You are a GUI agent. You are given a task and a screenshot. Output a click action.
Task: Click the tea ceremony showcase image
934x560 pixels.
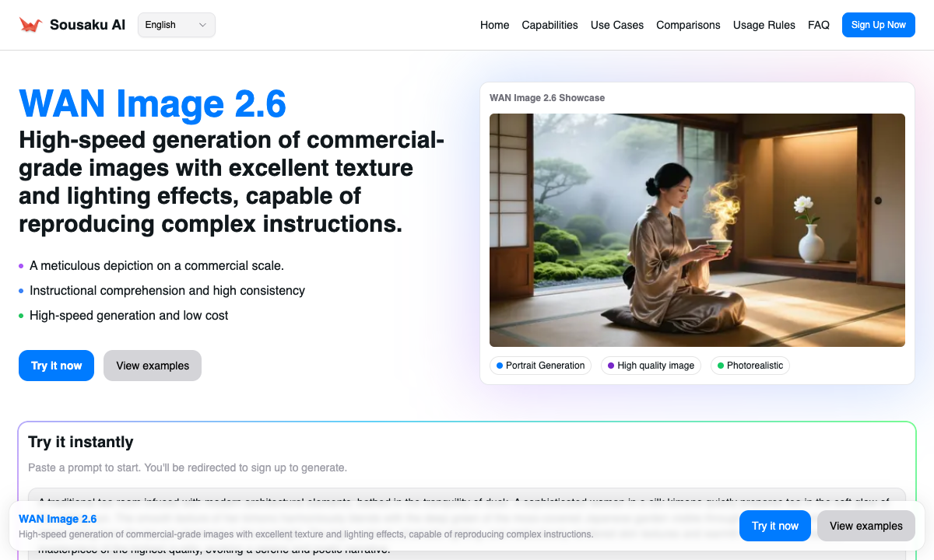click(x=697, y=229)
